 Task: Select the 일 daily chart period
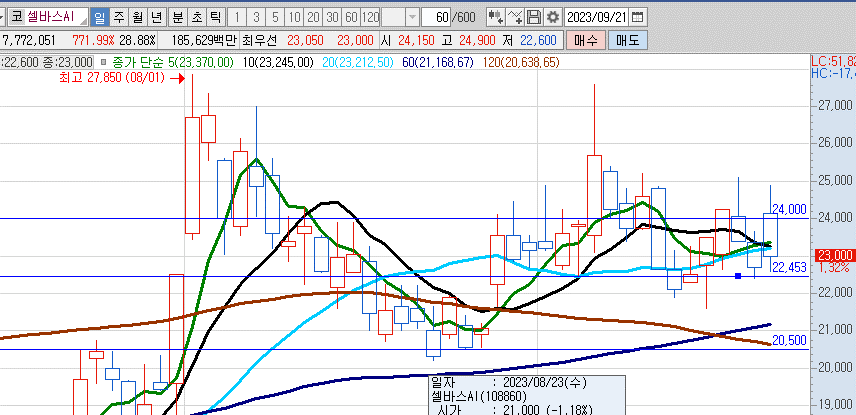[x=99, y=17]
